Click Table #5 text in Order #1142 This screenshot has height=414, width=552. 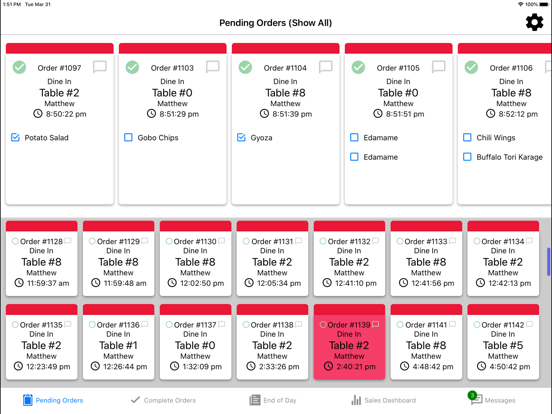[503, 345]
